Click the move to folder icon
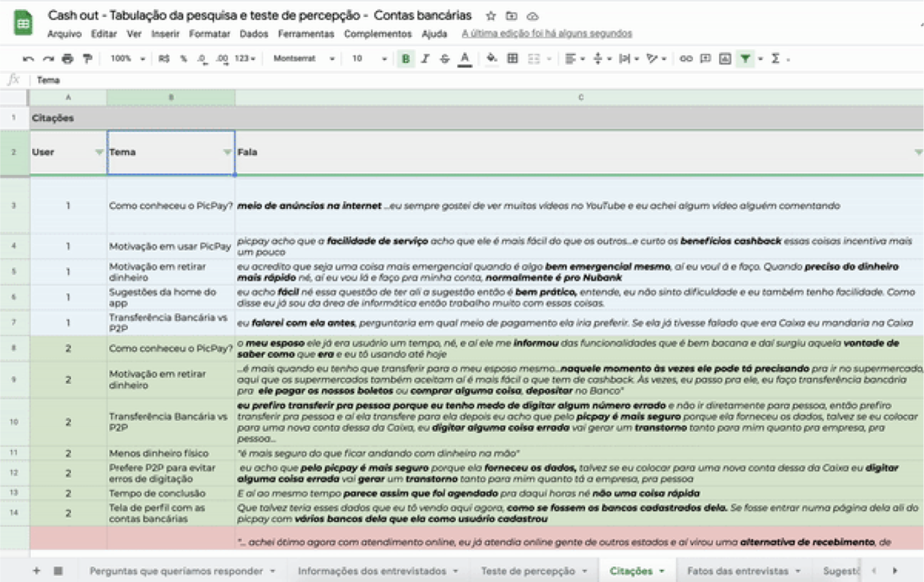 point(511,16)
